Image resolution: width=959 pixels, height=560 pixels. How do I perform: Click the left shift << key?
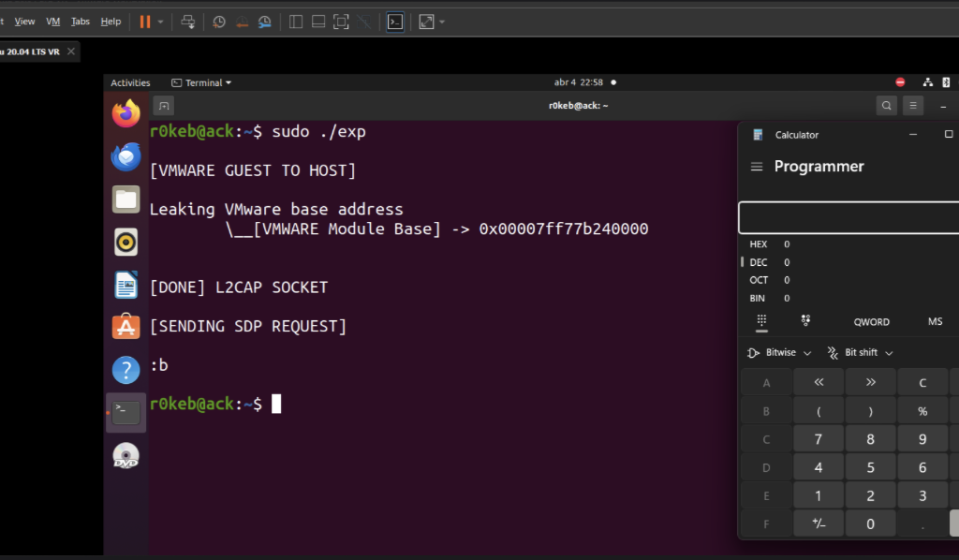coord(819,383)
